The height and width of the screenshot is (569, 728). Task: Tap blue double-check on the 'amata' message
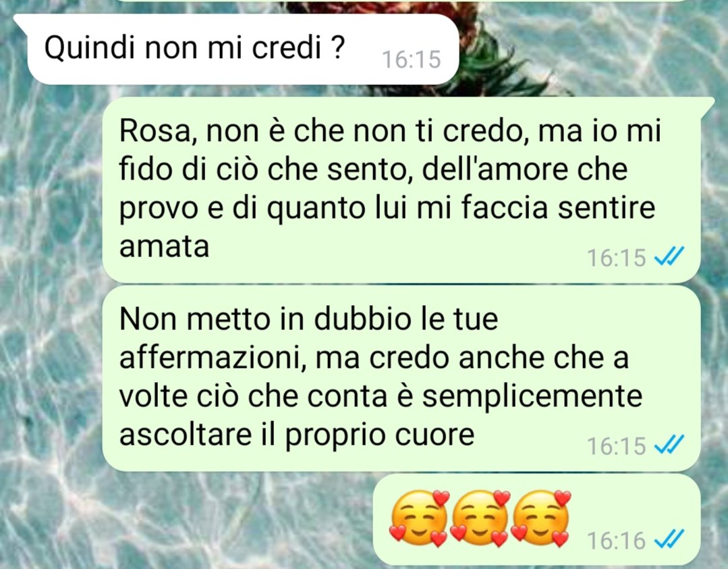tap(669, 256)
